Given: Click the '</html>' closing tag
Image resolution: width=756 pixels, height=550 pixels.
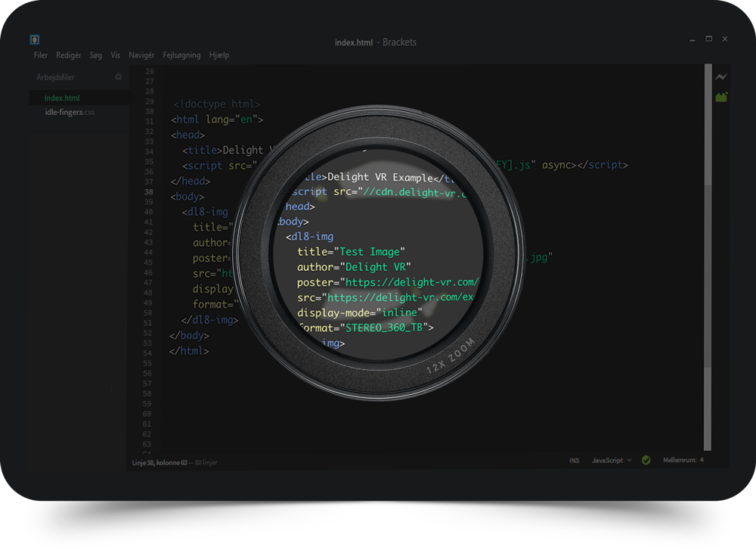Looking at the screenshot, I should click(x=188, y=351).
